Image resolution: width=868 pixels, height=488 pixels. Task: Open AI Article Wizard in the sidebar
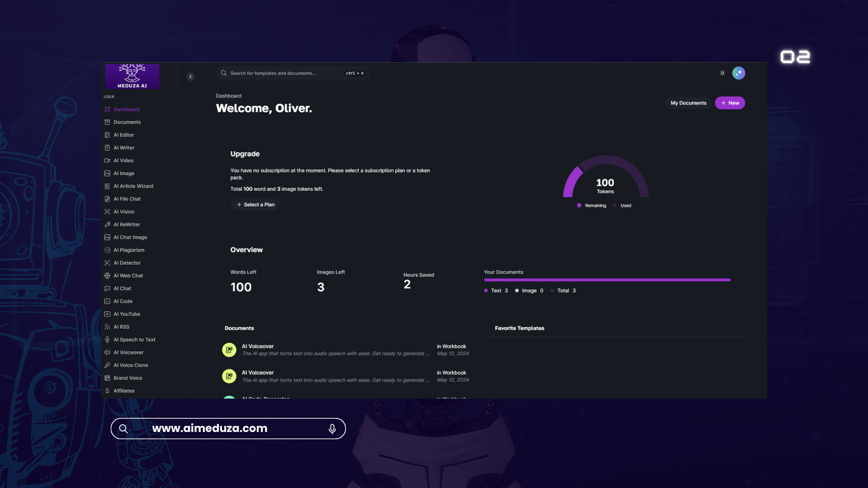133,186
